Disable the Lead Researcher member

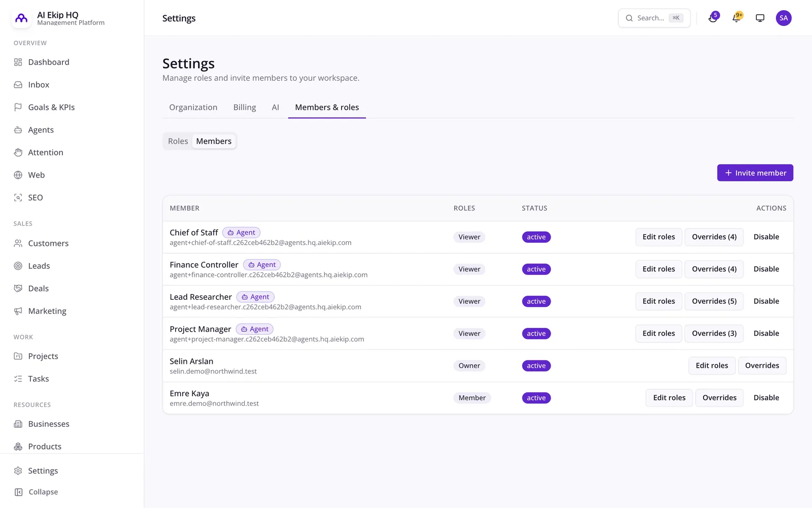766,301
